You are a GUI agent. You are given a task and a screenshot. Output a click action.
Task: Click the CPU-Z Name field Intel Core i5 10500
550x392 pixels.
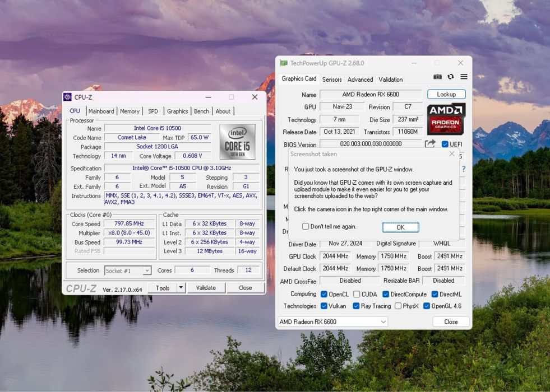click(x=158, y=128)
